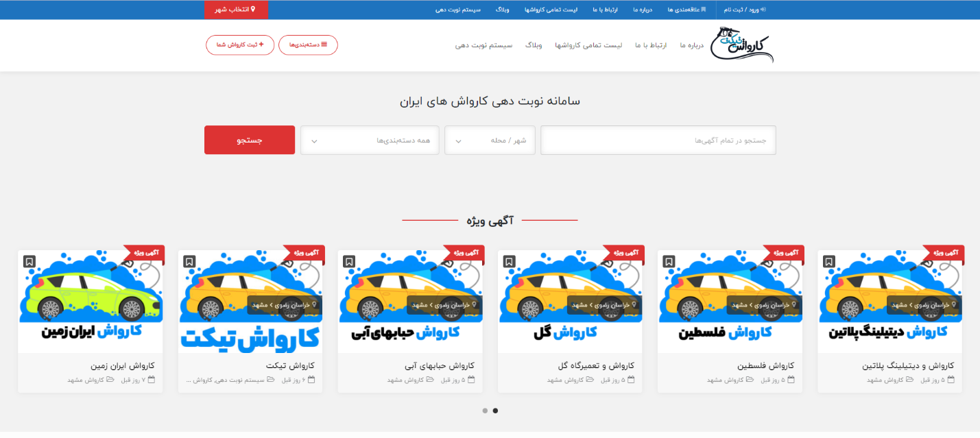980x438 pixels.
Task: Click ۷ روز قبل under کارواش ایران زمین
Action: click(x=134, y=380)
